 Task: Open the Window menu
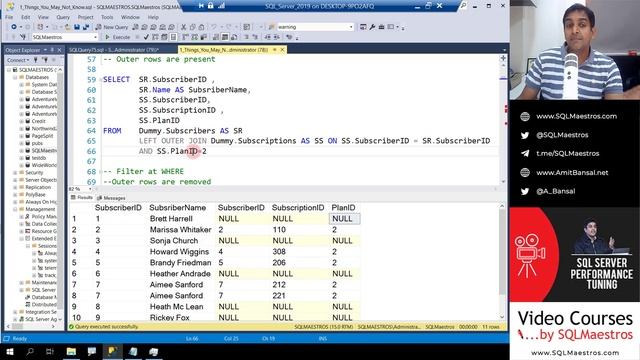130,17
